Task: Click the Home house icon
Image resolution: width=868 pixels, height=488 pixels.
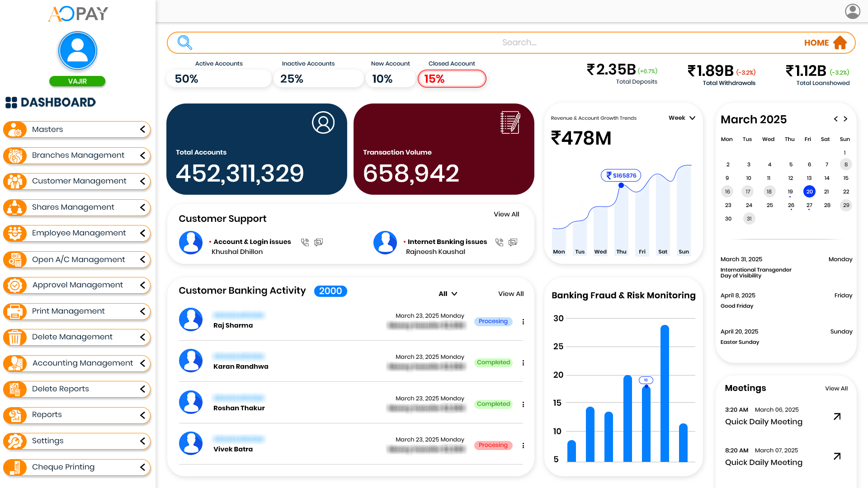Action: [841, 42]
